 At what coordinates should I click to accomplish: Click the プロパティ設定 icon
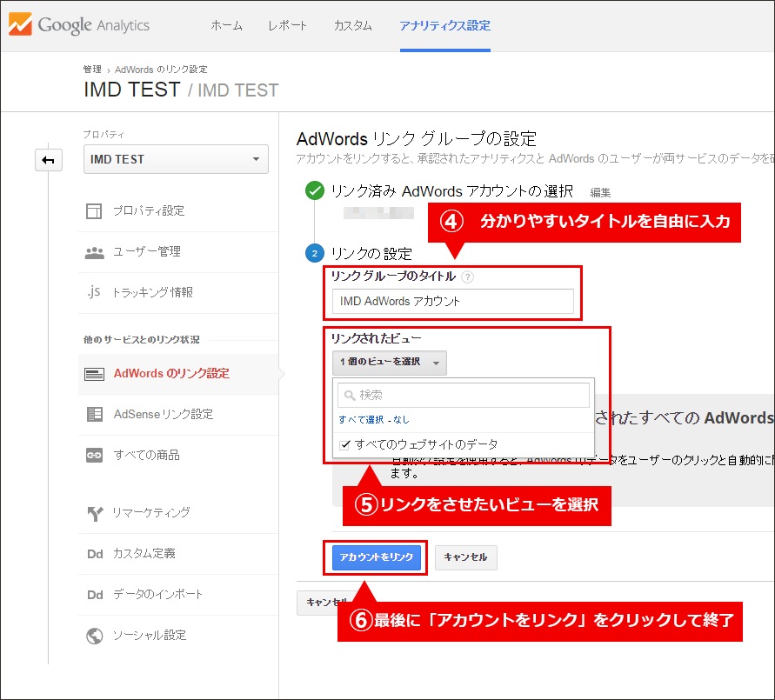94,211
